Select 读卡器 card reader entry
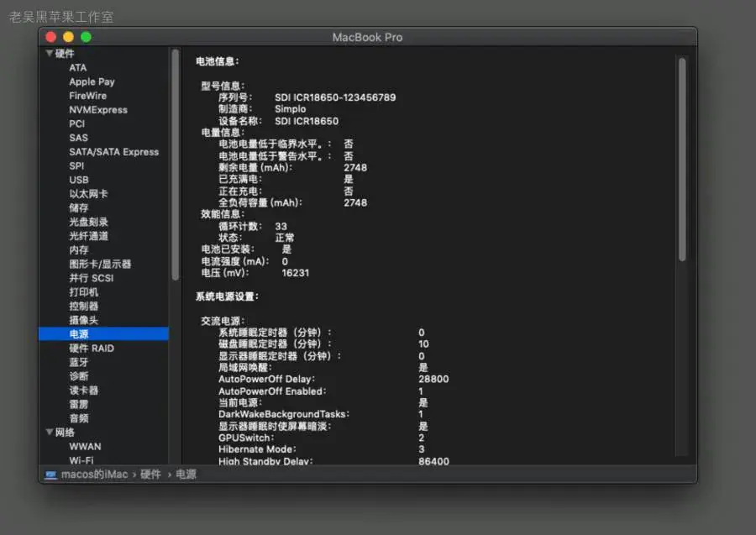The image size is (756, 535). pyautogui.click(x=83, y=390)
